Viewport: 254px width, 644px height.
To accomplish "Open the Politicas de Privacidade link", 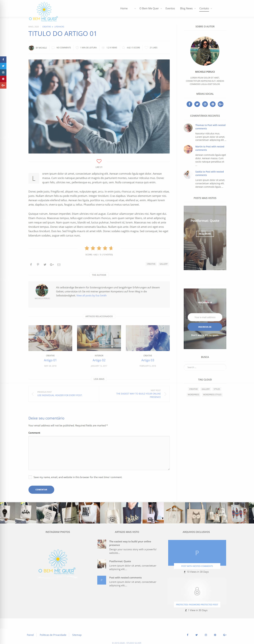I will coord(53,635).
